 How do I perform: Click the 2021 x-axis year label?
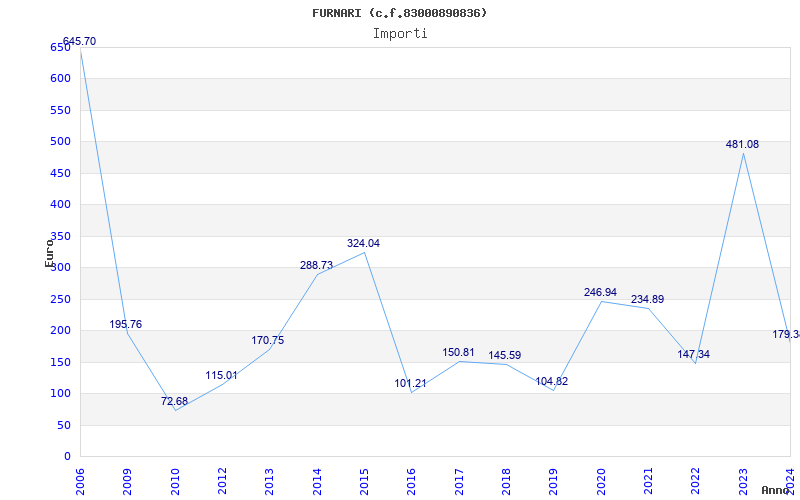coord(648,481)
